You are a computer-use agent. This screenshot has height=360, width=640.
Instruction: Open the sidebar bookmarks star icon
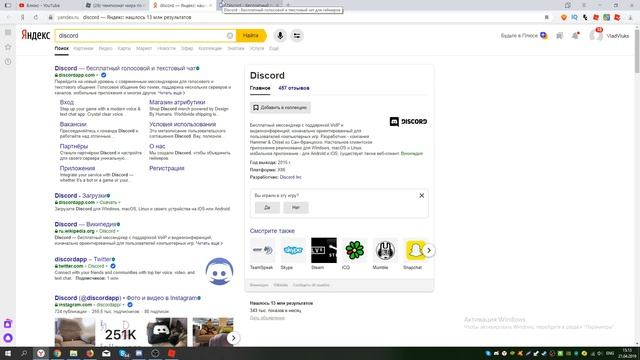tap(8, 47)
